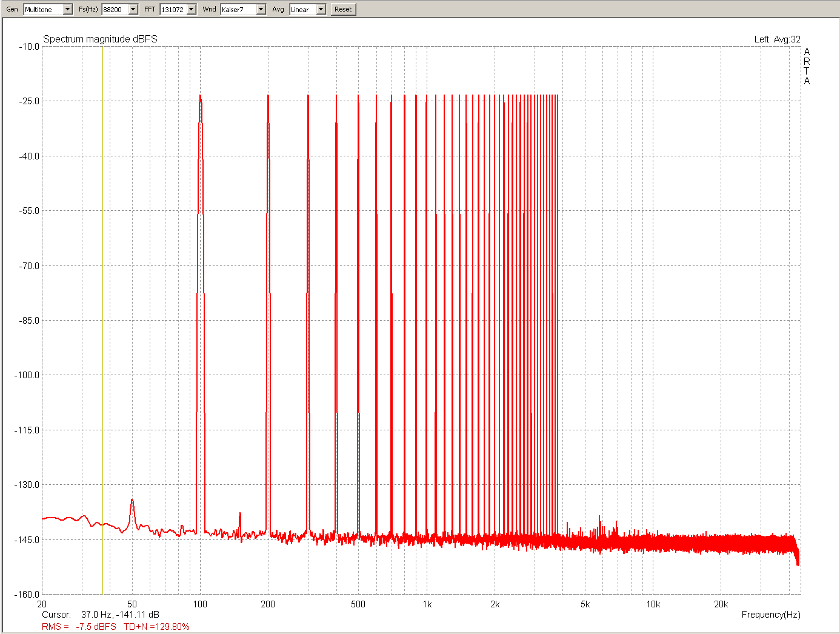Screen dimensions: 840x634
Task: Click the 'FFT' label in toolbar
Action: [150, 9]
